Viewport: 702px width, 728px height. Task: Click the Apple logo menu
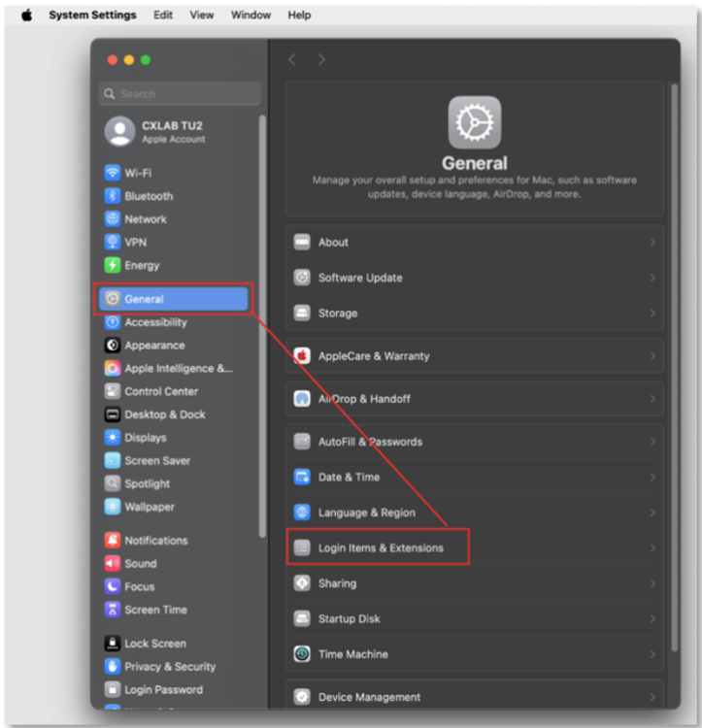[x=27, y=16]
